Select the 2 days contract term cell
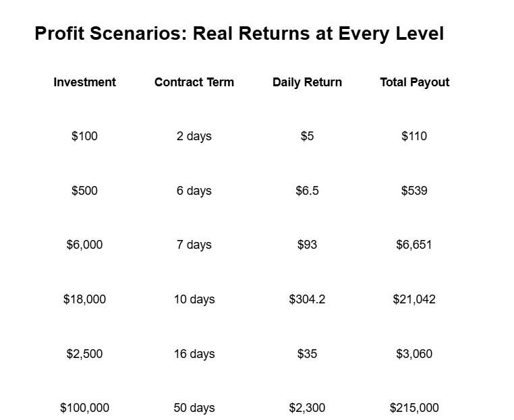Image resolution: width=514 pixels, height=420 pixels. pos(194,136)
